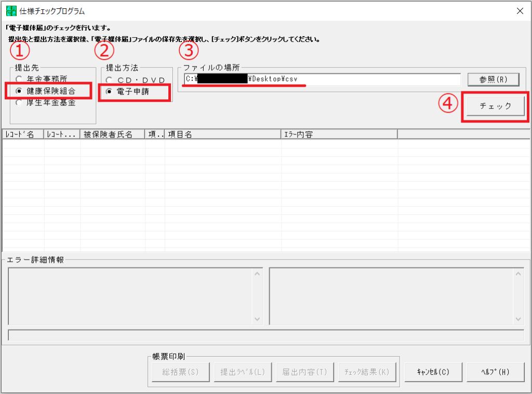Viewport: 532px width, 394px height.
Task: Click up arrow of left error detail scrollbar
Action: 257,273
